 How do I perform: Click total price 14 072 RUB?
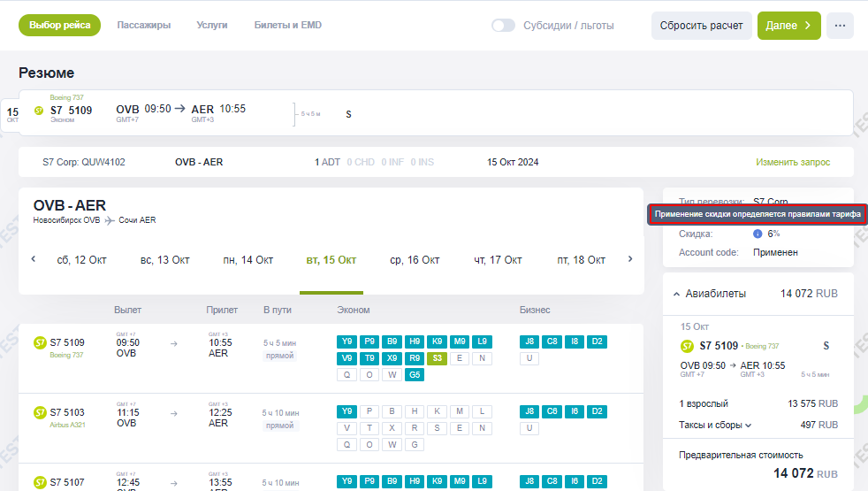(x=805, y=473)
